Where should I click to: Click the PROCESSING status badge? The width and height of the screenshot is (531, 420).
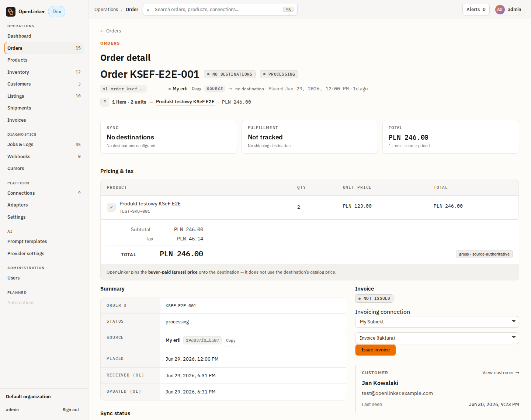pos(279,74)
